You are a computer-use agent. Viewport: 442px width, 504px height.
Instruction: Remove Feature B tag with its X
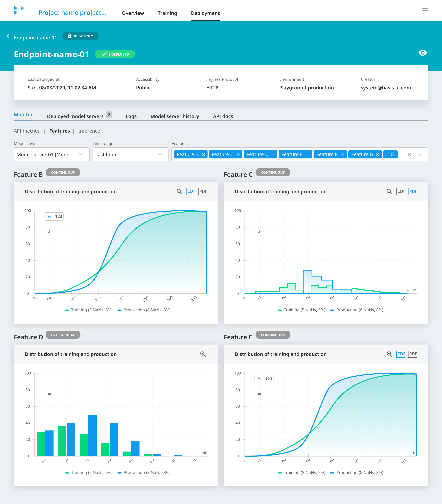(x=203, y=155)
